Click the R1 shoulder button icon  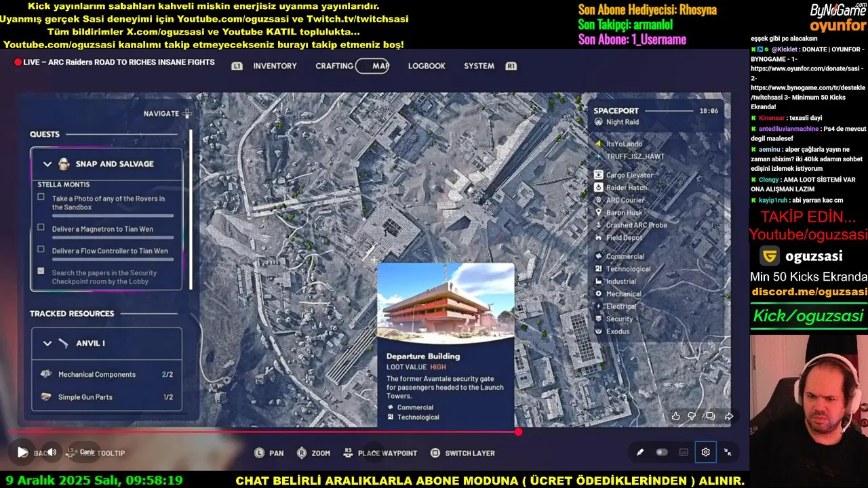(511, 66)
